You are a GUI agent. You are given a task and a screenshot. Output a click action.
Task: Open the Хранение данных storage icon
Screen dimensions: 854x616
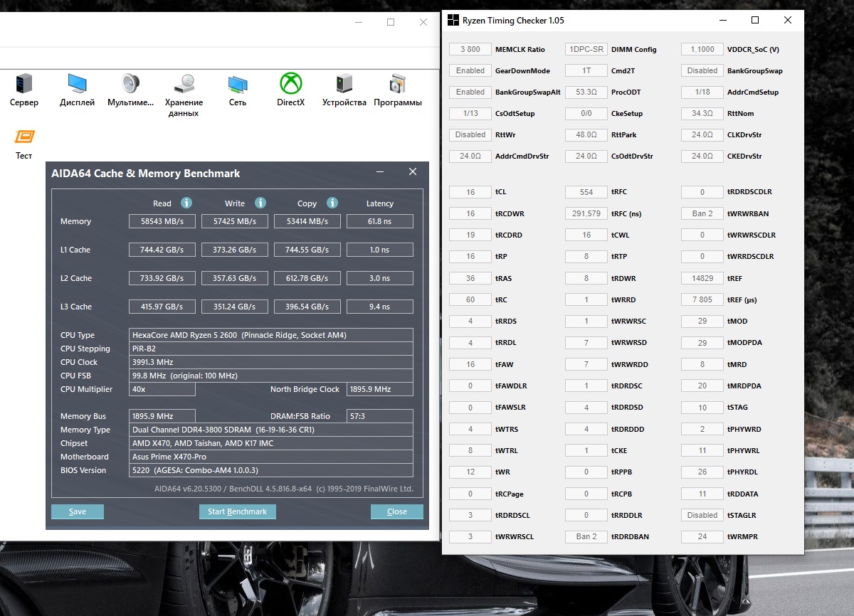pos(184,85)
